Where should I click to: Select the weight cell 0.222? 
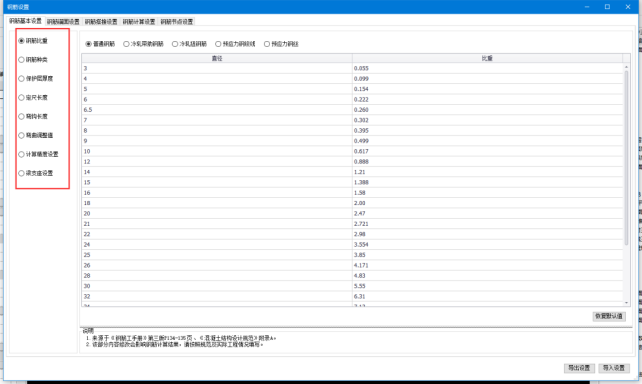(487, 99)
